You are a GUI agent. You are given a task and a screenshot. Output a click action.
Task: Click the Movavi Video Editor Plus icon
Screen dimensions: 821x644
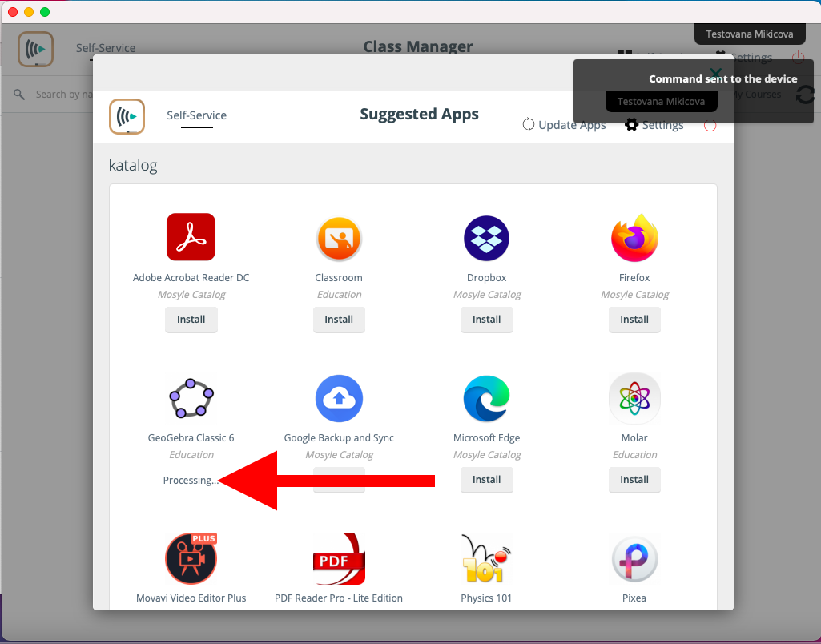pyautogui.click(x=191, y=558)
